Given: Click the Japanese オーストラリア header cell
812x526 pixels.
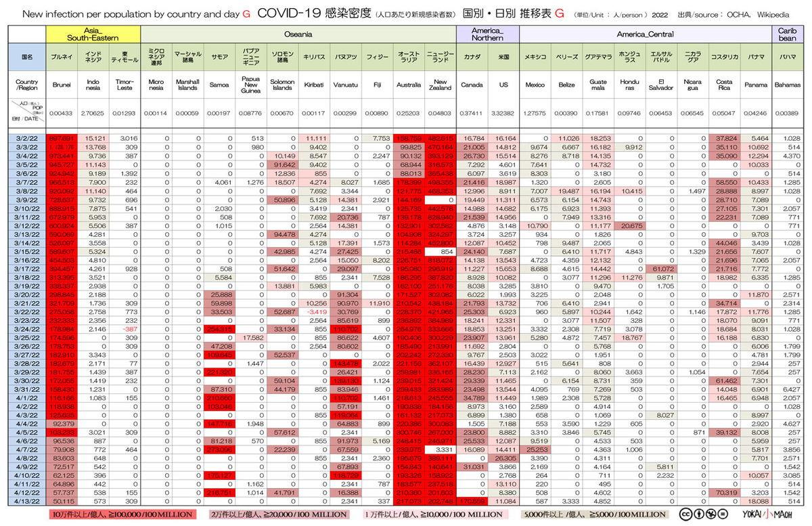Looking at the screenshot, I should (x=409, y=58).
